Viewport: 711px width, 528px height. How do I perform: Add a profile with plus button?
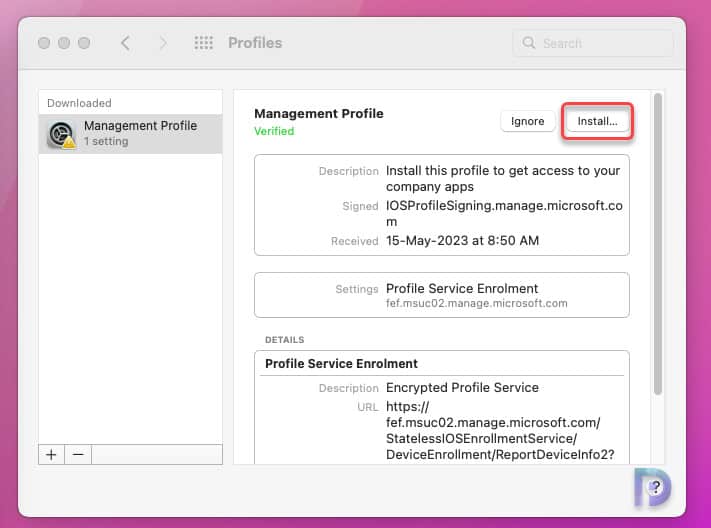pyautogui.click(x=52, y=455)
